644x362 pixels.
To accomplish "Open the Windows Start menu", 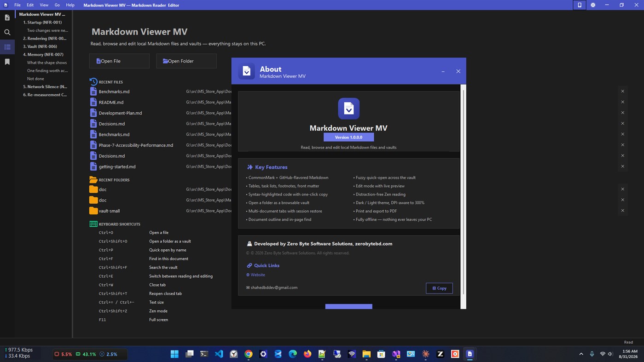I will tap(174, 354).
